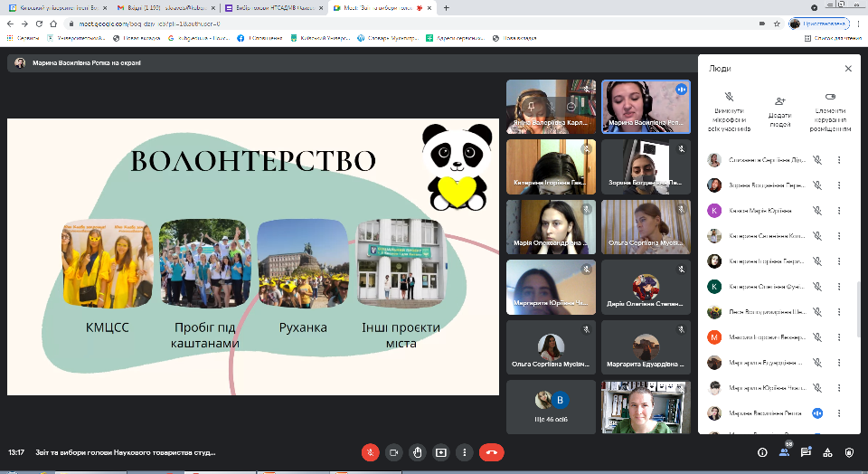Turn on the camera button

point(393,451)
